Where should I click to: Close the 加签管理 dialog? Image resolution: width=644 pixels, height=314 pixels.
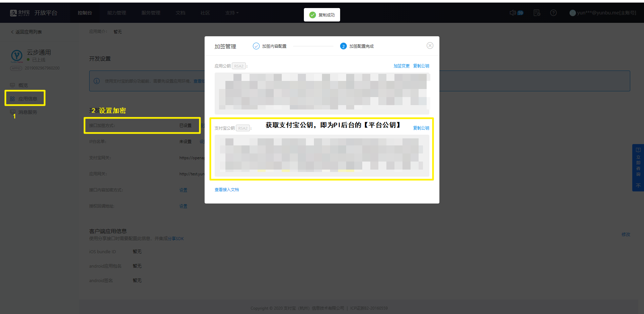pos(430,46)
